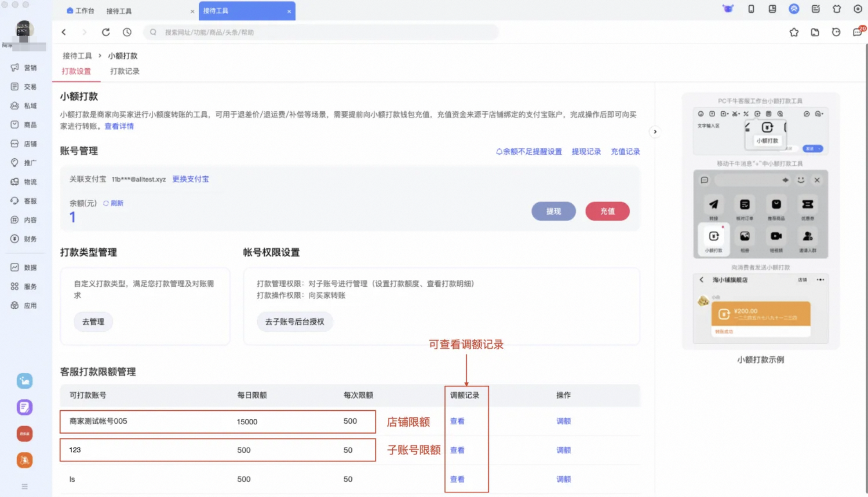The width and height of the screenshot is (868, 497).
Task: Click the 15000 daily limit cell
Action: click(247, 422)
